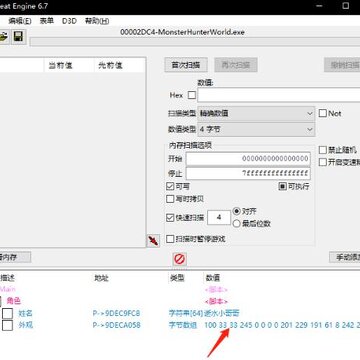Click the fast scan alignment value field
The image size is (360, 360).
[x=219, y=218]
